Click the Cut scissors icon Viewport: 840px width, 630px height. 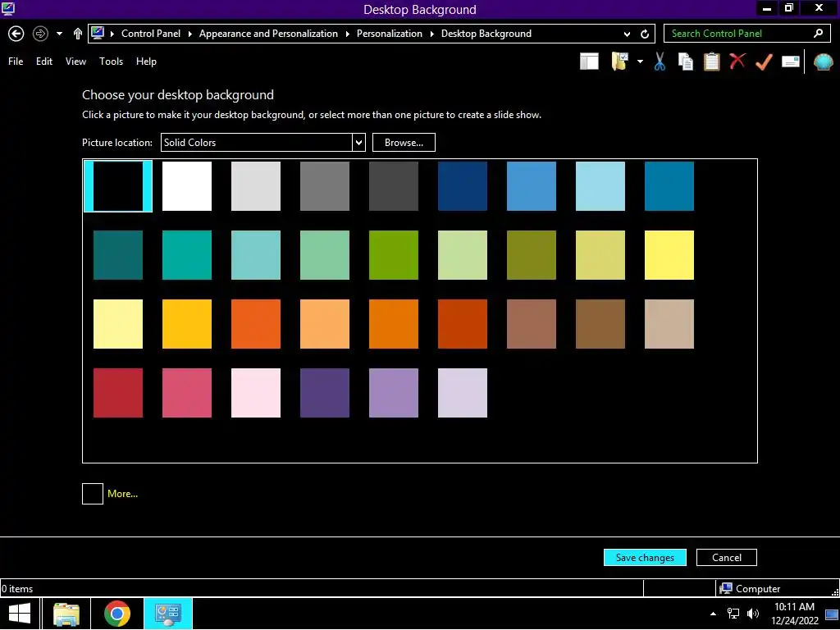[x=660, y=62]
